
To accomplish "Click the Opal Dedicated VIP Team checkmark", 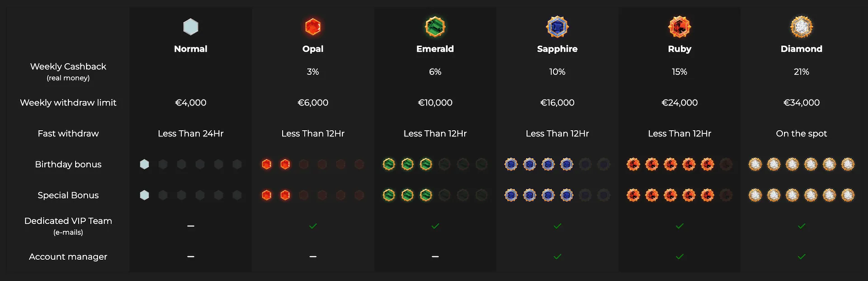I will pyautogui.click(x=313, y=226).
